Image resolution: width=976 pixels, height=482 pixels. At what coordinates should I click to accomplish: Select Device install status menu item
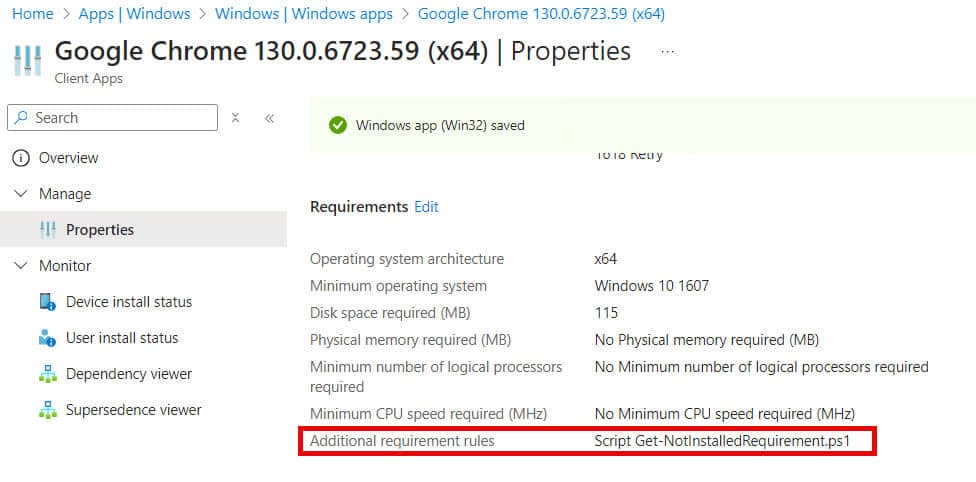[129, 302]
